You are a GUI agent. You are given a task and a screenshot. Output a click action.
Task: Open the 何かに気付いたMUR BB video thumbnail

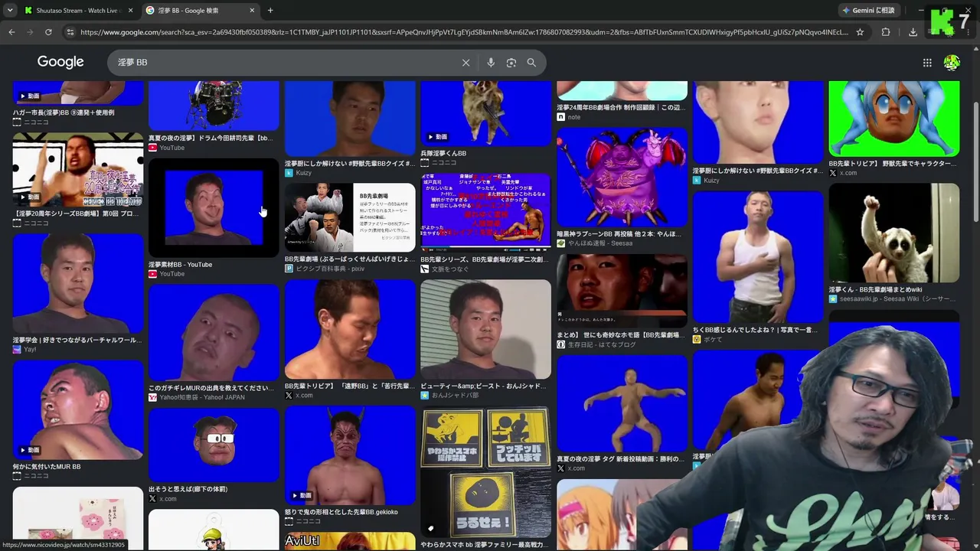[78, 410]
